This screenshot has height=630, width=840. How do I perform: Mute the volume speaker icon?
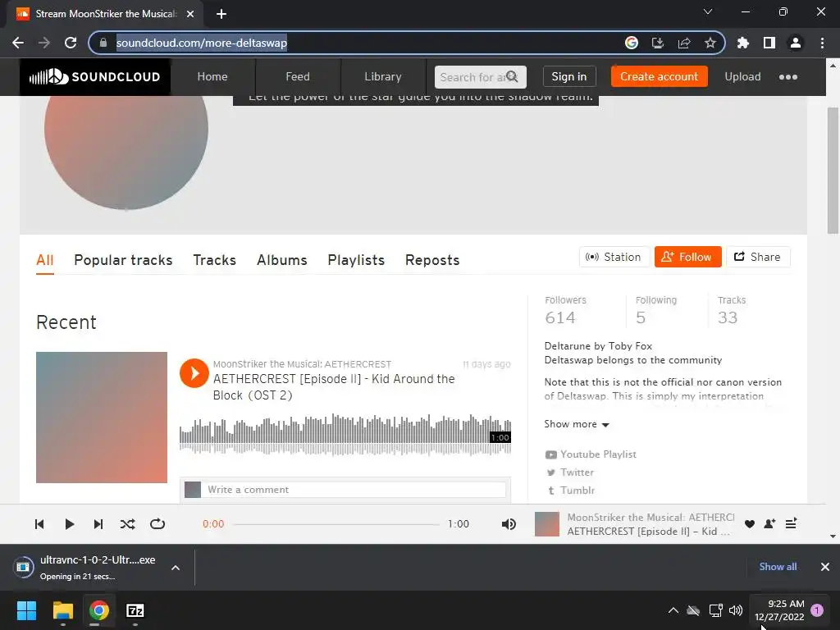point(509,524)
